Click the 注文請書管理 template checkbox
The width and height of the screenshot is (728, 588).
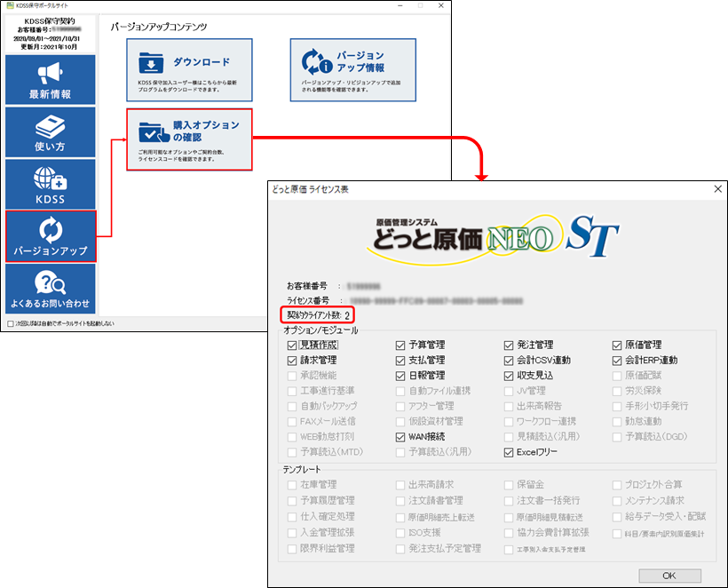tap(400, 502)
